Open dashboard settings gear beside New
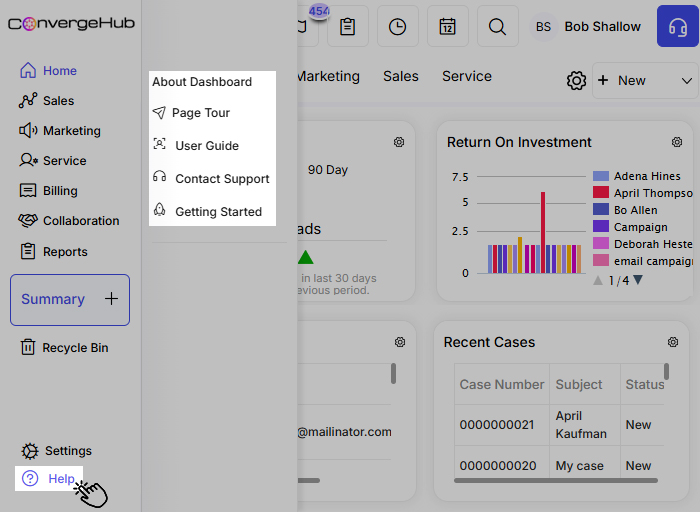This screenshot has width=700, height=512. [576, 81]
